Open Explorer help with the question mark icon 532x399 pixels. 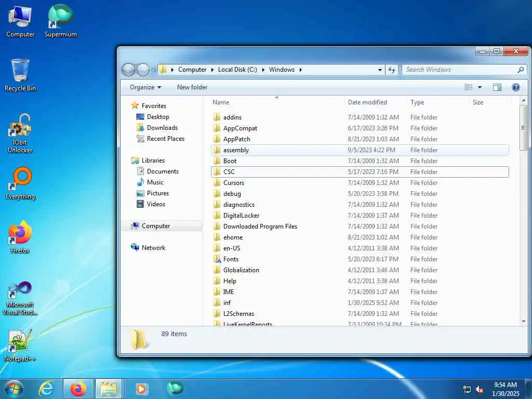(516, 87)
